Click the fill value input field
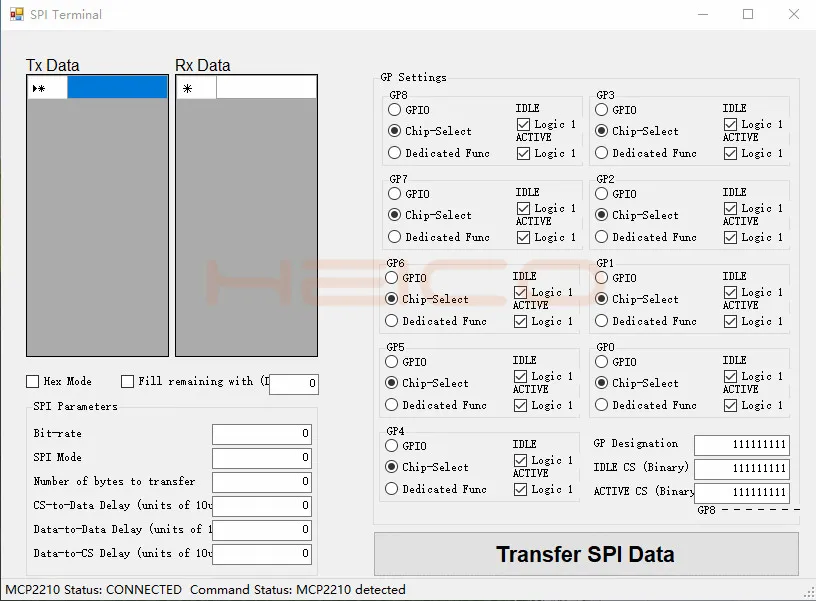The image size is (816, 601). (294, 384)
